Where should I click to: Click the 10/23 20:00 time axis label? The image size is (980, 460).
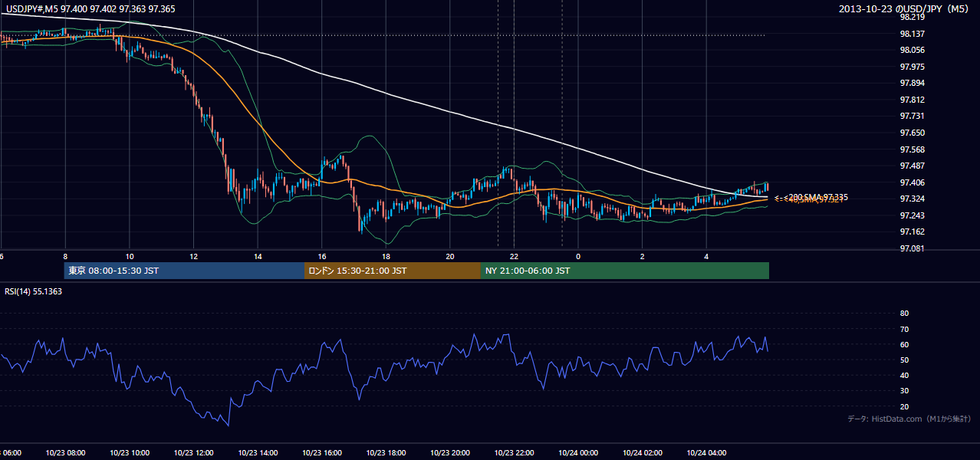[449, 453]
